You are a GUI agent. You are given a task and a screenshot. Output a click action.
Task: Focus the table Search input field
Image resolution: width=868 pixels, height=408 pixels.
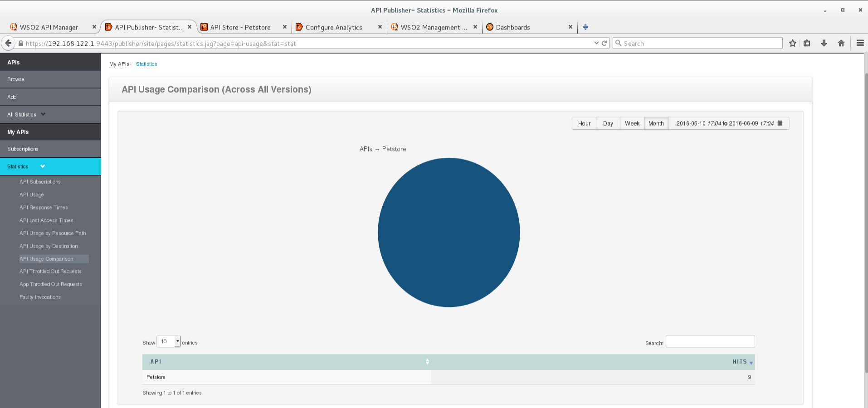click(710, 342)
